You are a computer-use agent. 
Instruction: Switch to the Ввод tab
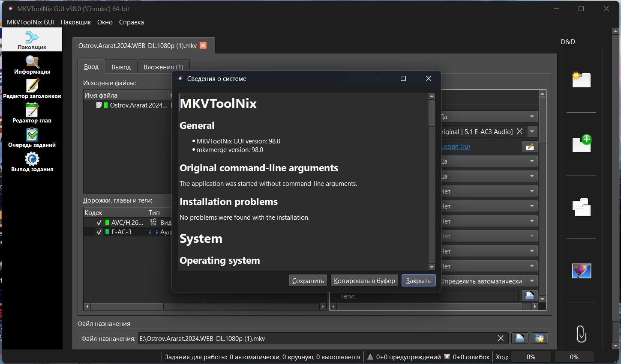coord(91,67)
